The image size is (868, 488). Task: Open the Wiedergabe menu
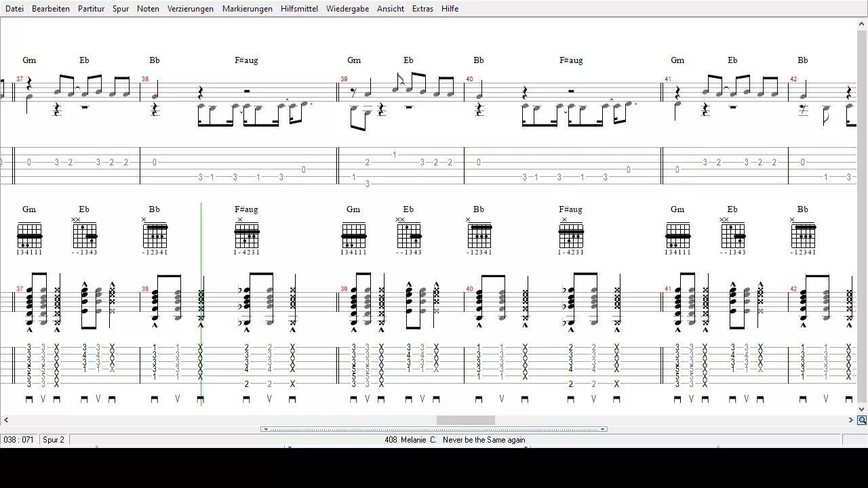point(348,9)
